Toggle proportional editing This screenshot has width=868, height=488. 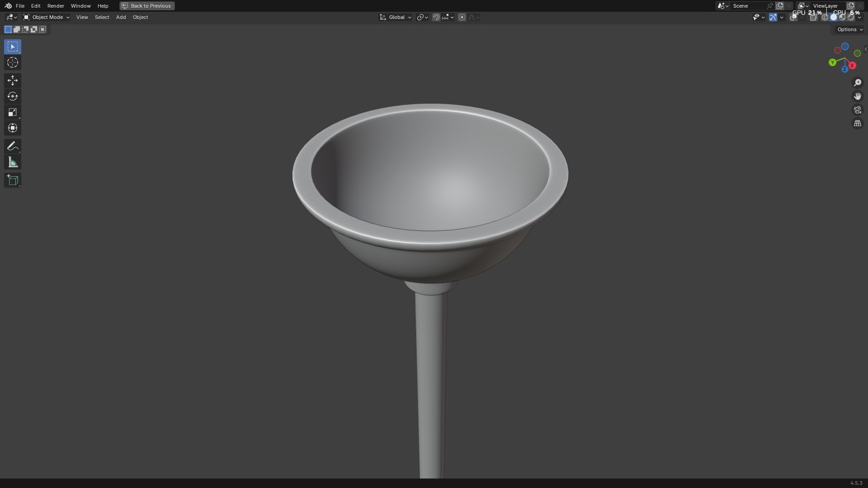click(462, 17)
